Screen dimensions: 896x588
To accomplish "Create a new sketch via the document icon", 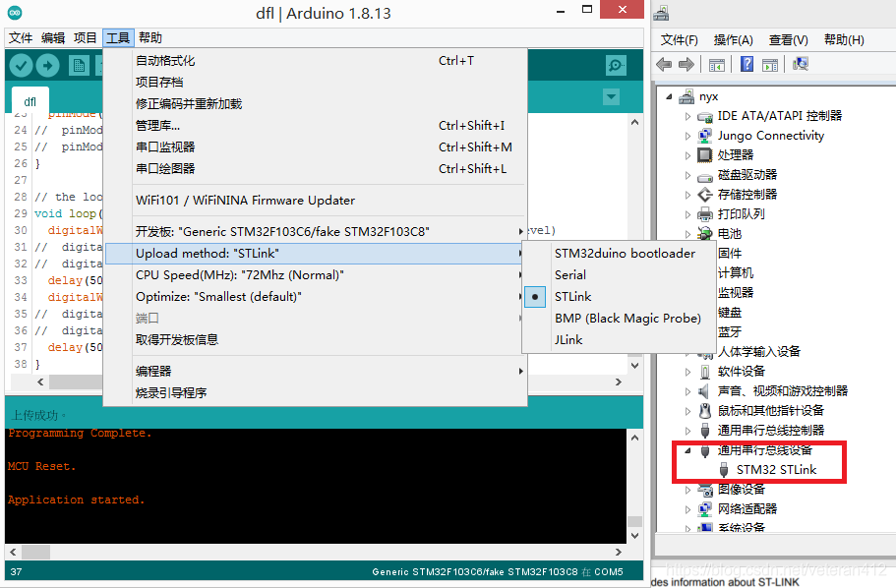I will 79,65.
